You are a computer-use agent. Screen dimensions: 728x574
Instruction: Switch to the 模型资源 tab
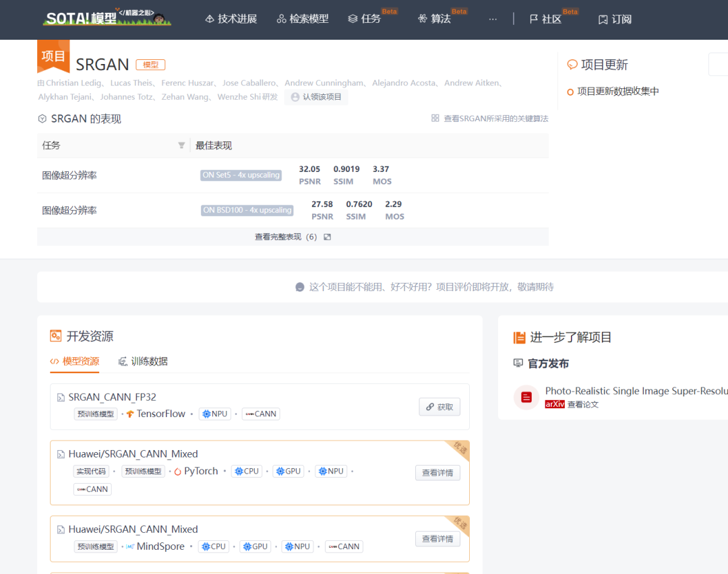pos(75,362)
